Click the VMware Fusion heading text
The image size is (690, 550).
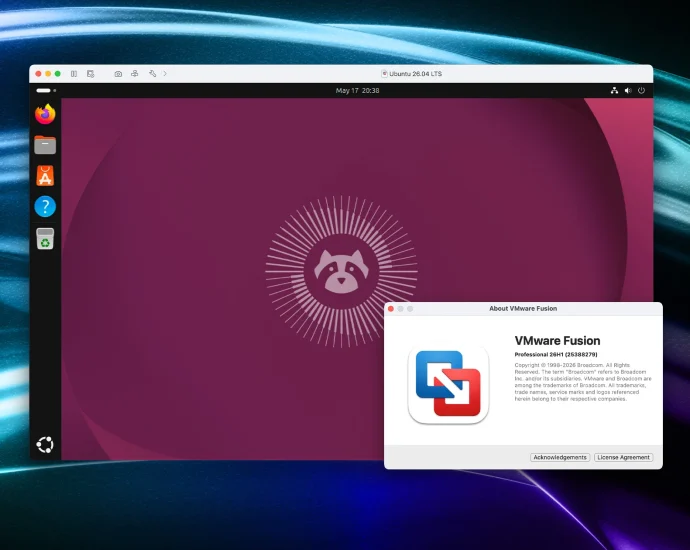tap(558, 341)
